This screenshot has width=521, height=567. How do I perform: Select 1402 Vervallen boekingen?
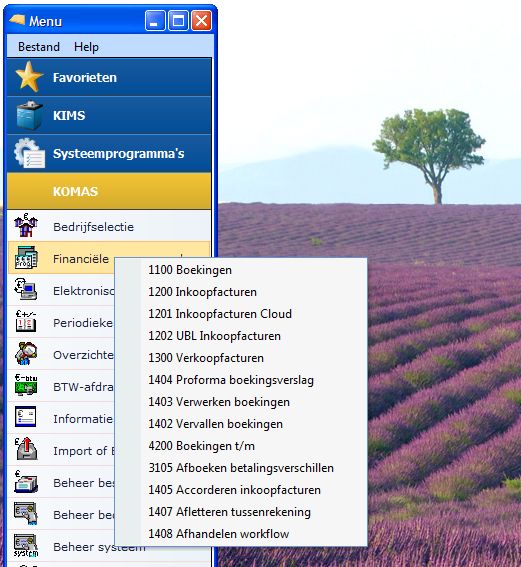(241, 424)
